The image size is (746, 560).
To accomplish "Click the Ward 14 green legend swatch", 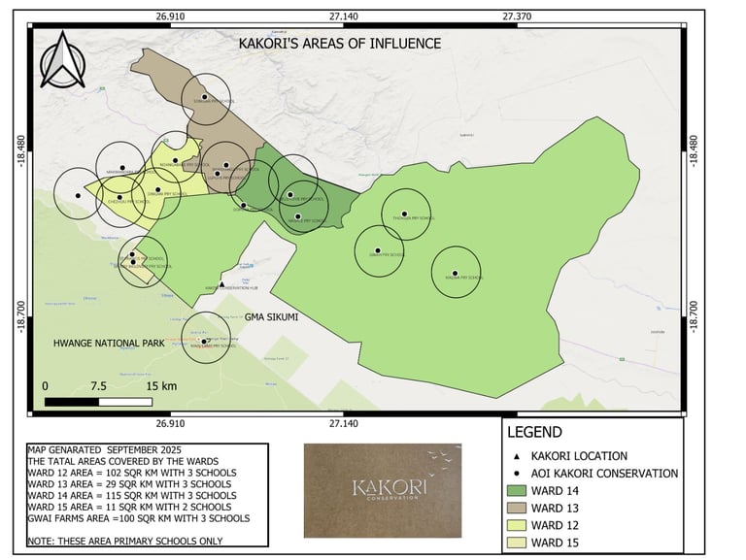I will point(517,491).
